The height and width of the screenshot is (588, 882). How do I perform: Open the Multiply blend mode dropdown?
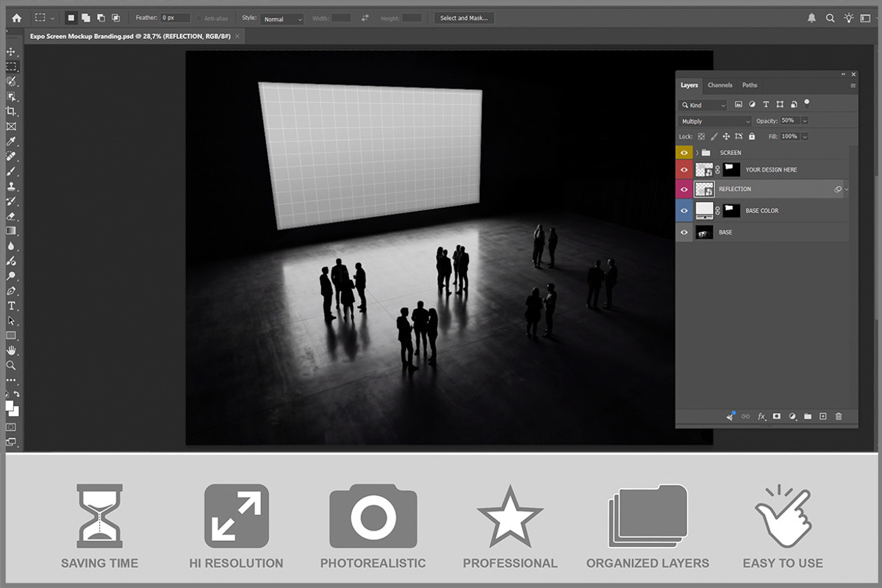pos(715,121)
